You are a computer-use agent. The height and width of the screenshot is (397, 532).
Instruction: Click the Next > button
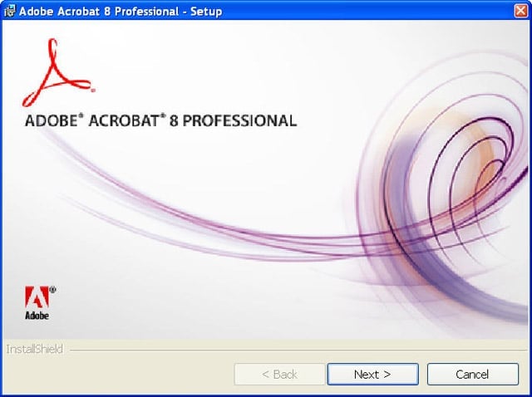pos(372,374)
